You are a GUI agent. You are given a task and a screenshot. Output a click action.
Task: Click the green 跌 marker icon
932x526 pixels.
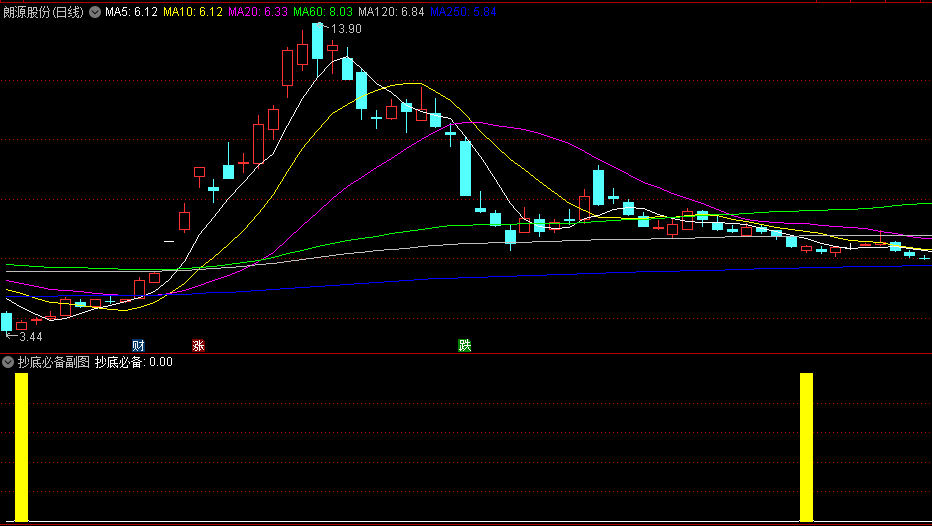point(465,345)
